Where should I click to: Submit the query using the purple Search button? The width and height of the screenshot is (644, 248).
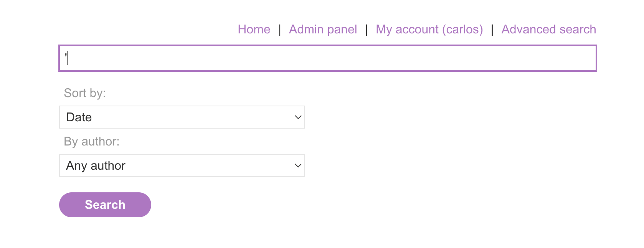tap(105, 205)
